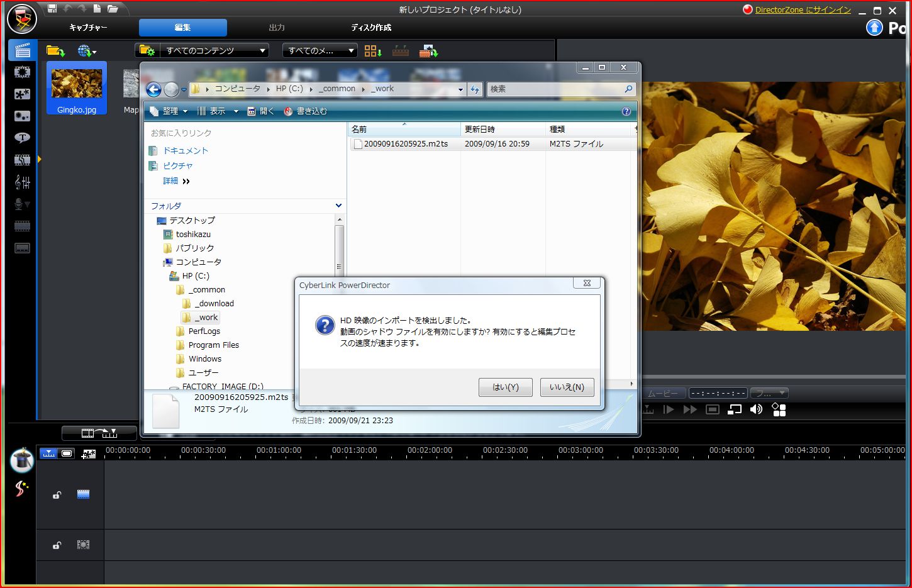The height and width of the screenshot is (588, 912).
Task: Click the volume speaker icon in preview
Action: pyautogui.click(x=757, y=409)
